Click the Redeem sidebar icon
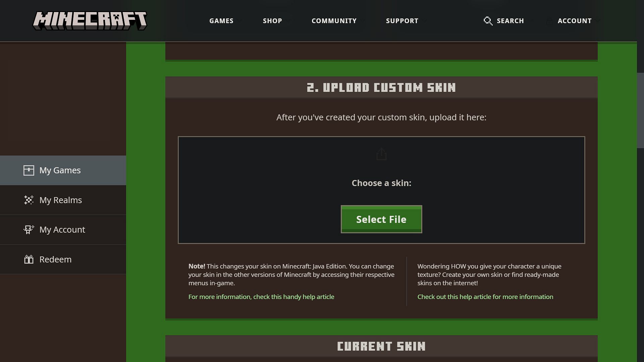 tap(29, 259)
